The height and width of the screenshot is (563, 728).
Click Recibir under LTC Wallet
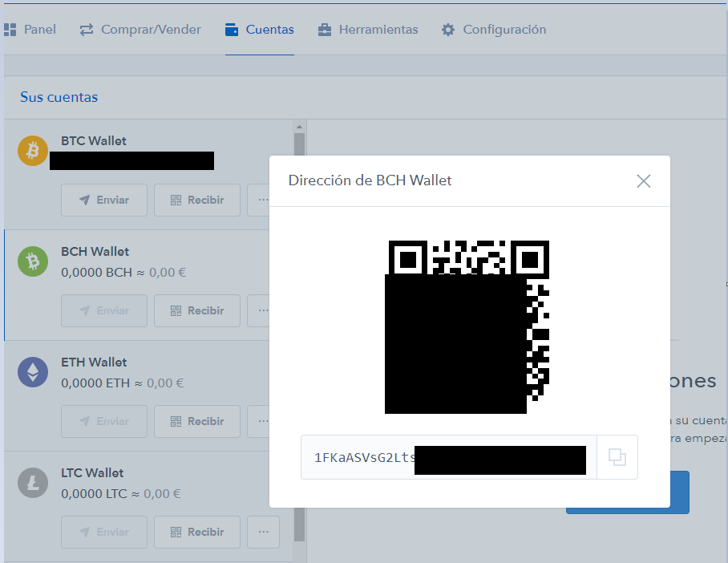pyautogui.click(x=197, y=532)
